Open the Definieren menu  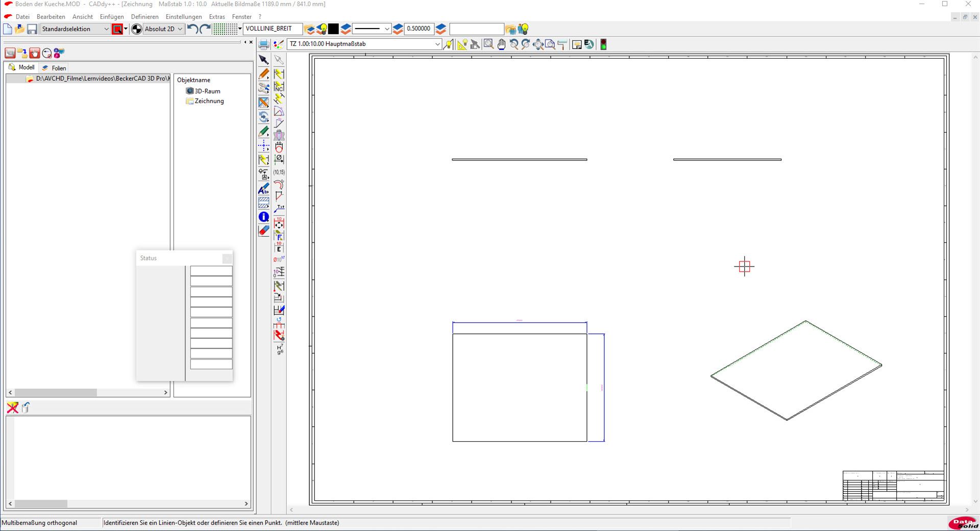pos(144,17)
